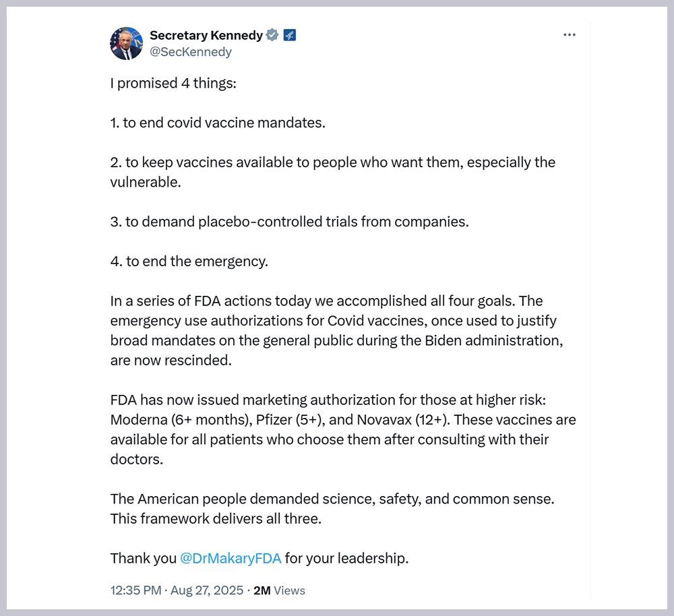Click the gray verified checkmark badge
The width and height of the screenshot is (674, 616).
(272, 35)
